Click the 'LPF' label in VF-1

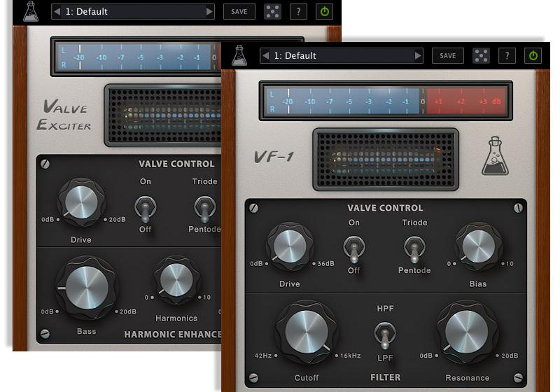(x=385, y=358)
